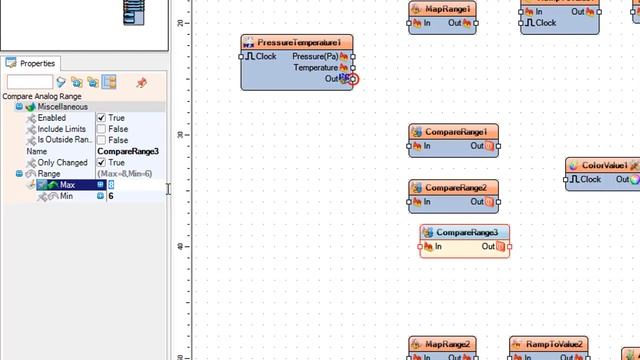Collapse the Range property group
The width and height of the screenshot is (640, 360).
click(x=19, y=173)
